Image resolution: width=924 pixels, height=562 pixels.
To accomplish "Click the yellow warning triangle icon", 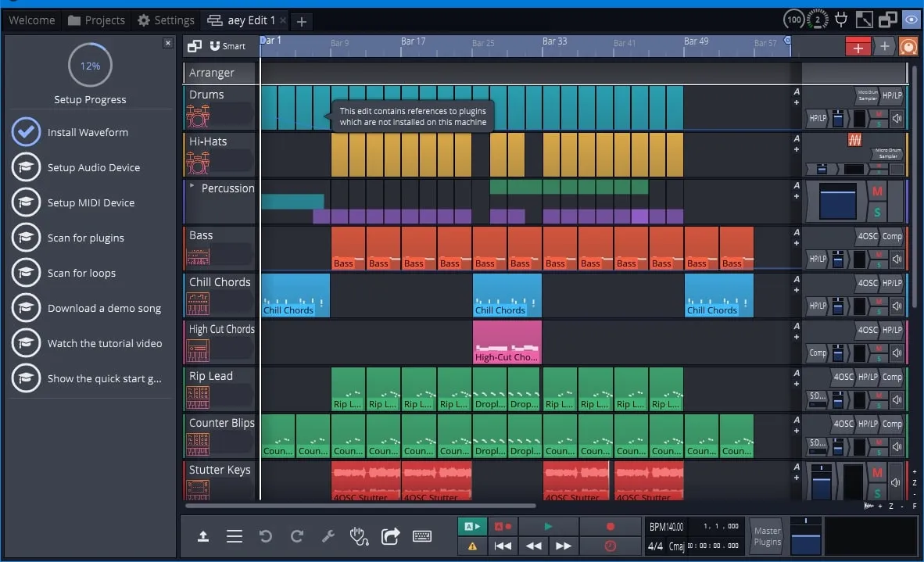I will coord(473,546).
